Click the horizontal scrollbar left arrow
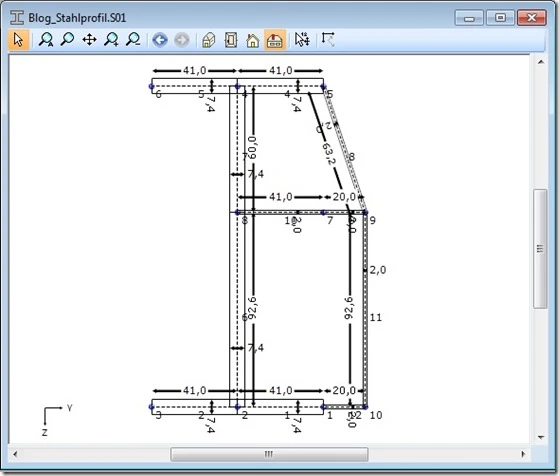Image resolution: width=559 pixels, height=476 pixels. click(x=15, y=454)
